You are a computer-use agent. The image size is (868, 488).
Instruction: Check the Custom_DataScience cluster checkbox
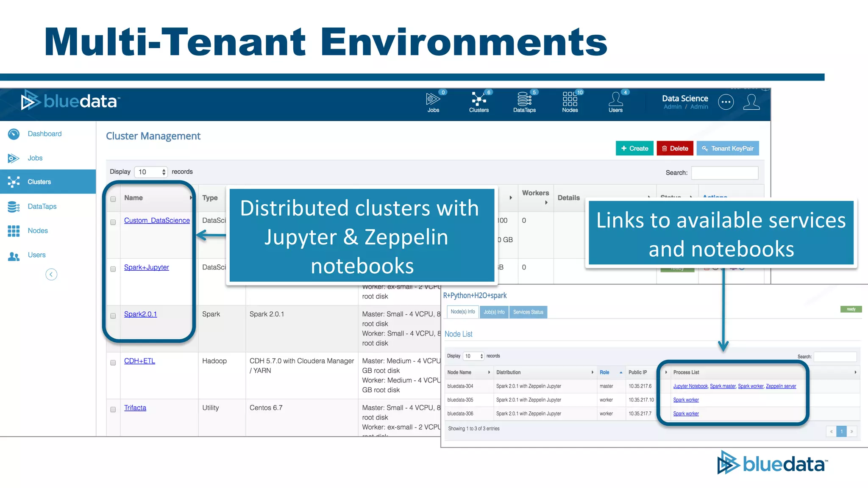tap(113, 222)
